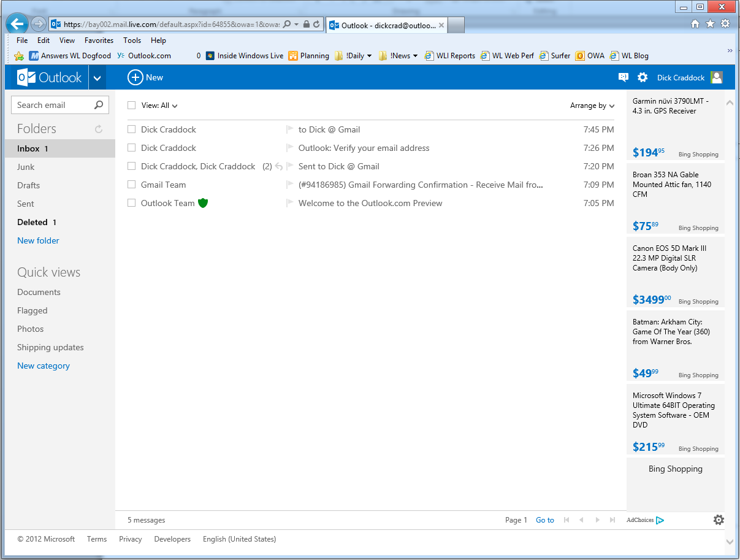Click the New message plus icon
The image size is (740, 560).
[135, 77]
